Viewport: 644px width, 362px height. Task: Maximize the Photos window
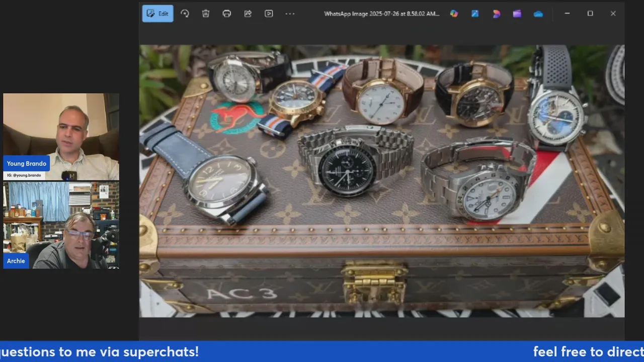click(590, 14)
